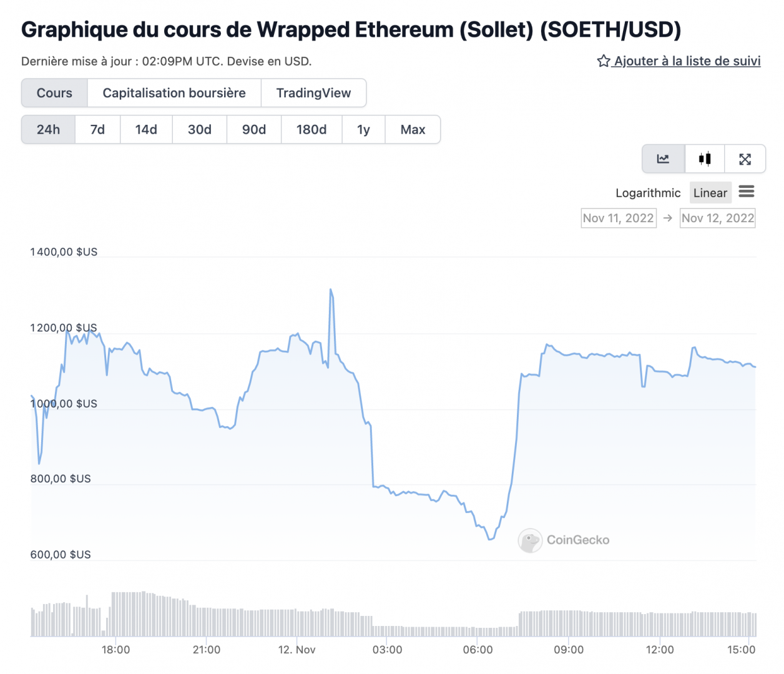The height and width of the screenshot is (674, 784).
Task: Open the chart hamburger menu
Action: click(747, 192)
